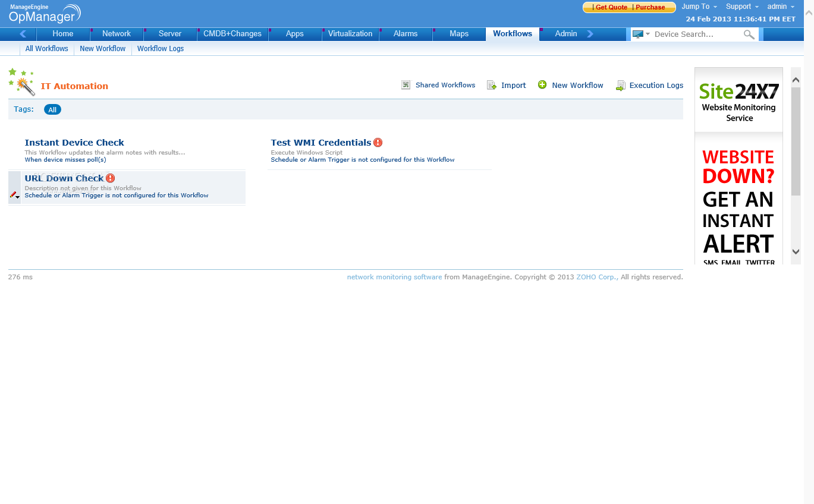Click the 'When device misses poll(s)' trigger text
This screenshot has height=504, width=814.
pyautogui.click(x=65, y=160)
